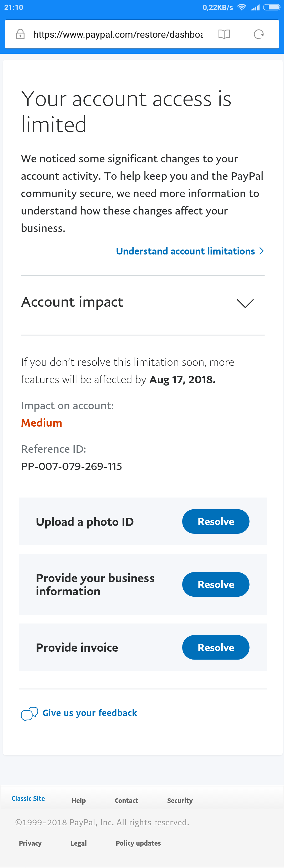Collapse the Account impact chevron
Screen dimensions: 284x868
coord(245,303)
